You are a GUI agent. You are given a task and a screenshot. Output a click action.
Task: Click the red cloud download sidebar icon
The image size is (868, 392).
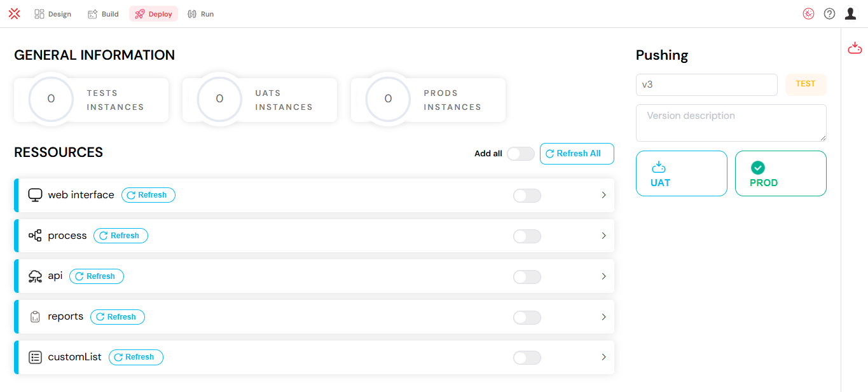click(855, 48)
